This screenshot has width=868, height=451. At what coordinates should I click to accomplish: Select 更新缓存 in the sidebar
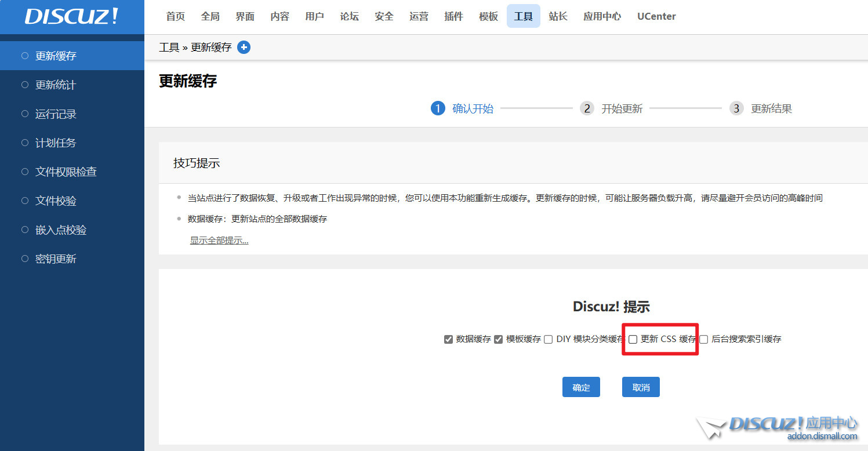[72, 56]
